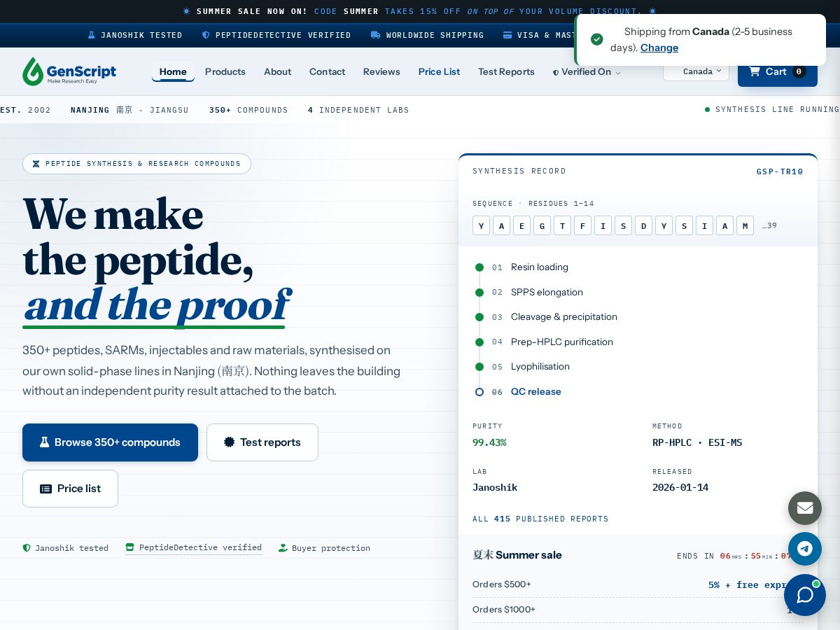Click the SPPS elongation step

tap(547, 293)
